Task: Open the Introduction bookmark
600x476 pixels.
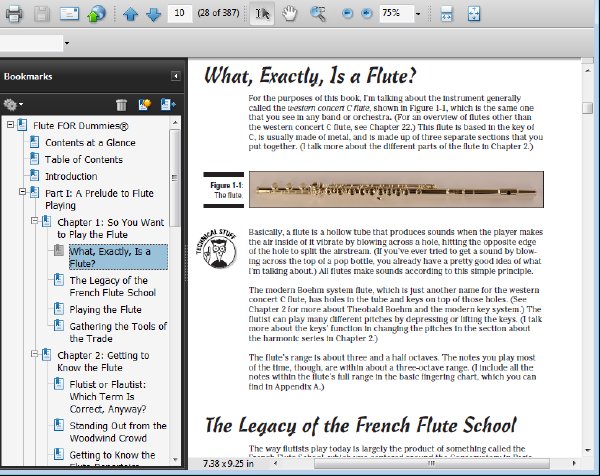Action: [71, 176]
